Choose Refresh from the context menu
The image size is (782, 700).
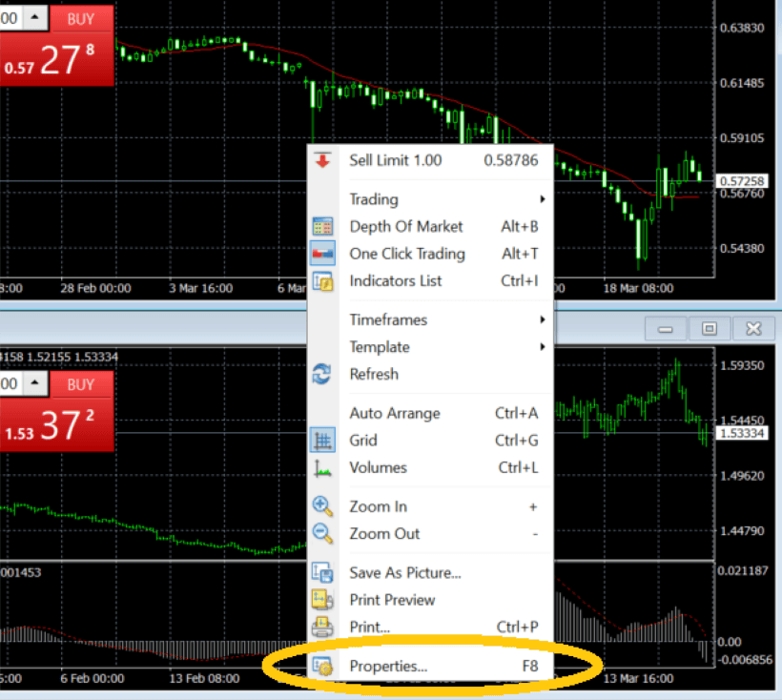430,374
